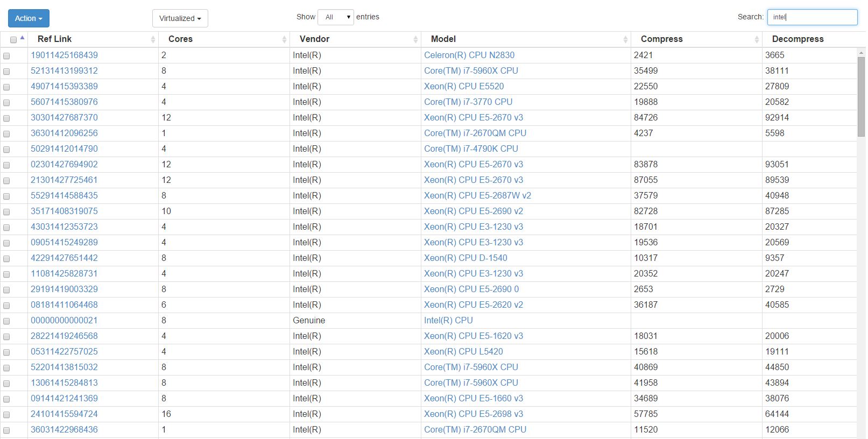Open ref link 28221419246568

coord(64,336)
